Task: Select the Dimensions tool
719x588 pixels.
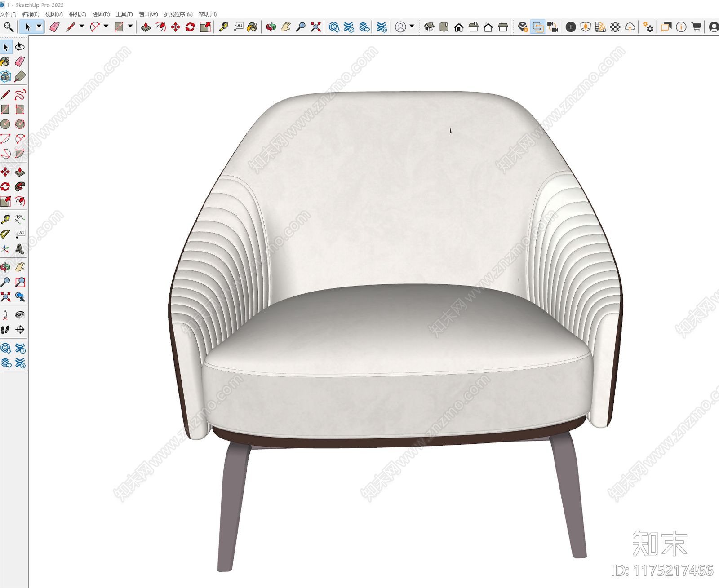Action: pos(20,219)
